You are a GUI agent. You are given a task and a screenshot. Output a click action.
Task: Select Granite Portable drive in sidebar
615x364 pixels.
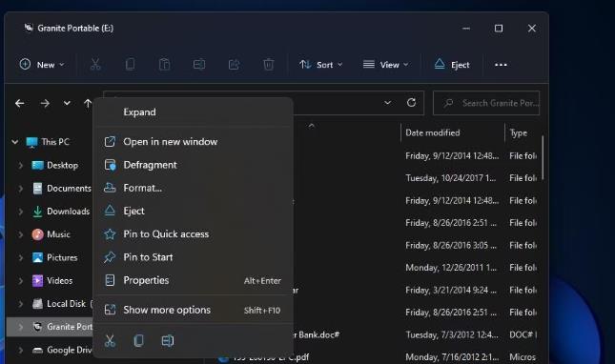(x=50, y=327)
